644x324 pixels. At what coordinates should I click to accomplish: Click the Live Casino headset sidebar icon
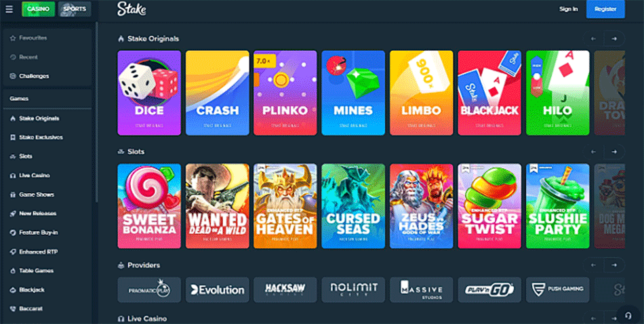pos(13,176)
